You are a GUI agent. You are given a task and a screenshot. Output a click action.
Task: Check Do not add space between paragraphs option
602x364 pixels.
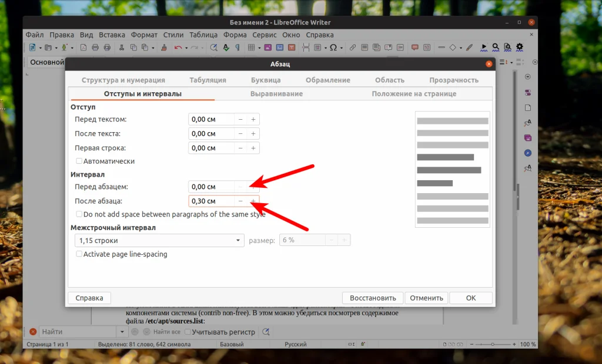[x=79, y=214]
